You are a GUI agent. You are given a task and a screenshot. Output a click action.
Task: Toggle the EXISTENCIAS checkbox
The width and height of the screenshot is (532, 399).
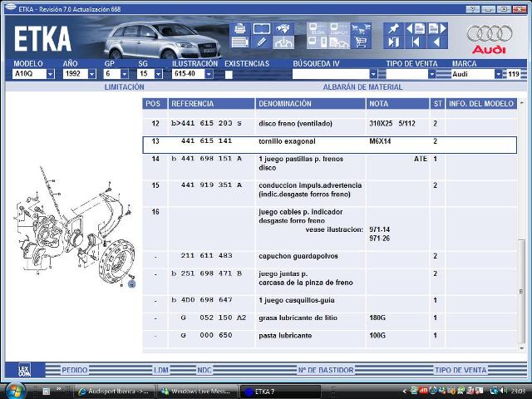coord(229,75)
